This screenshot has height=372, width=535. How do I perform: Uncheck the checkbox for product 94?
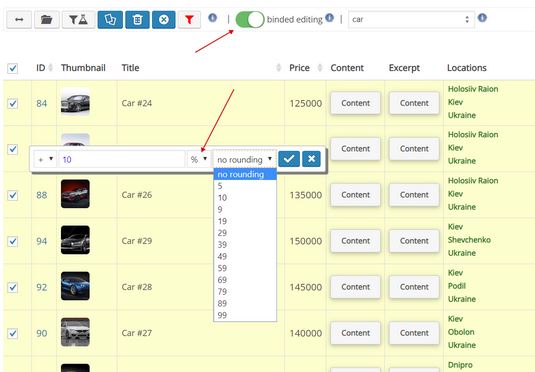coord(13,241)
